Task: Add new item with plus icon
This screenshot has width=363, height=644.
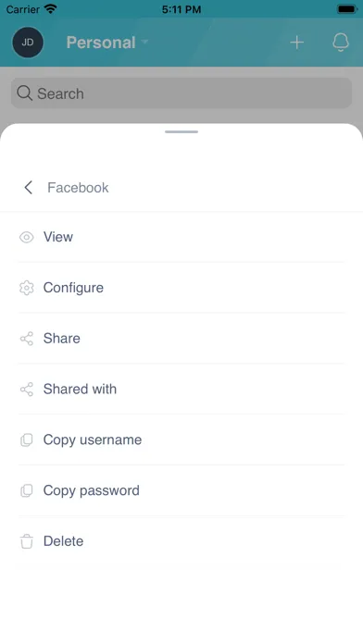Action: [297, 43]
